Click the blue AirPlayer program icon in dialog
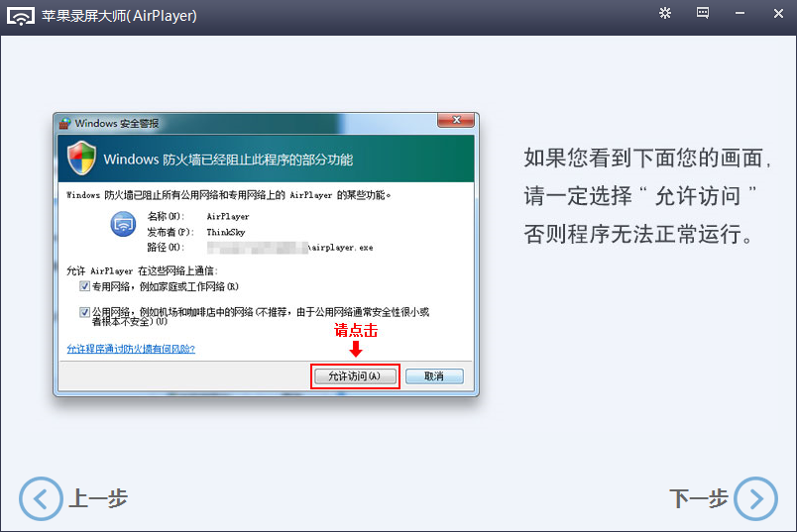Image resolution: width=797 pixels, height=532 pixels. [123, 224]
